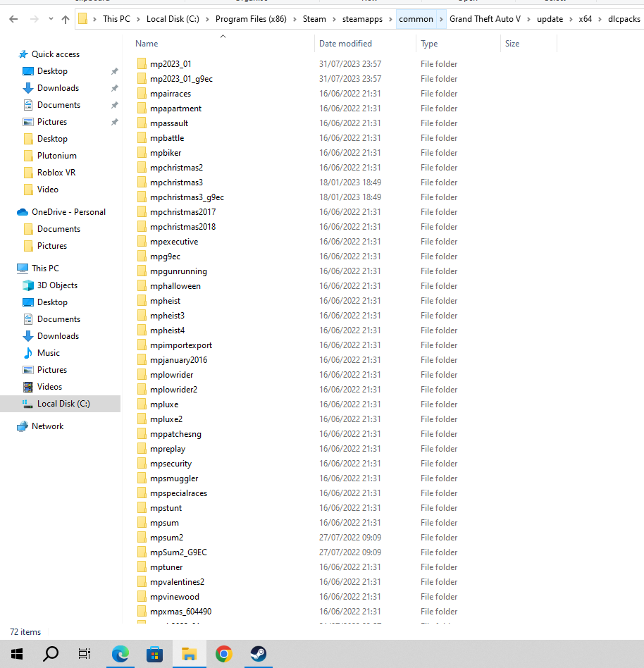
Task: Select This PC in navigation pane
Action: [x=45, y=268]
